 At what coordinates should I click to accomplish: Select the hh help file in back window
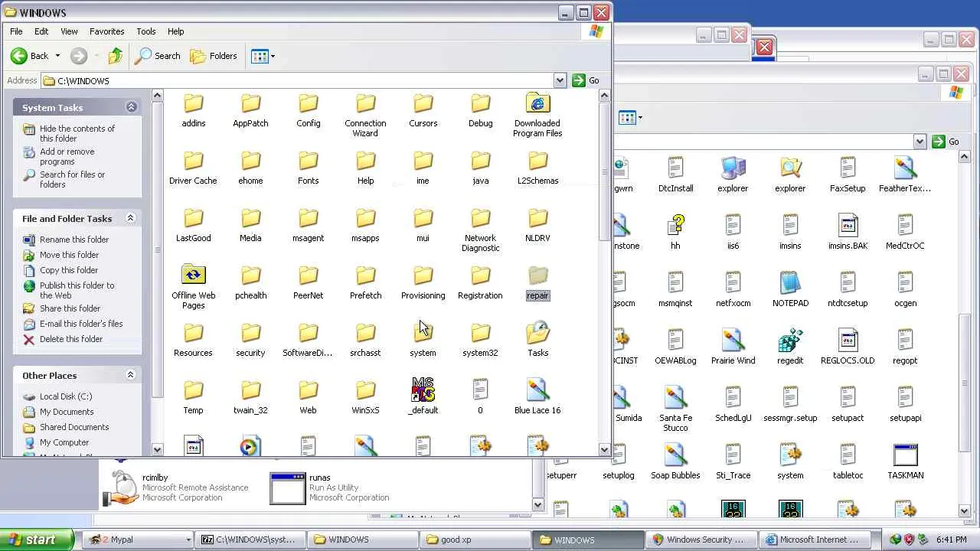(675, 227)
